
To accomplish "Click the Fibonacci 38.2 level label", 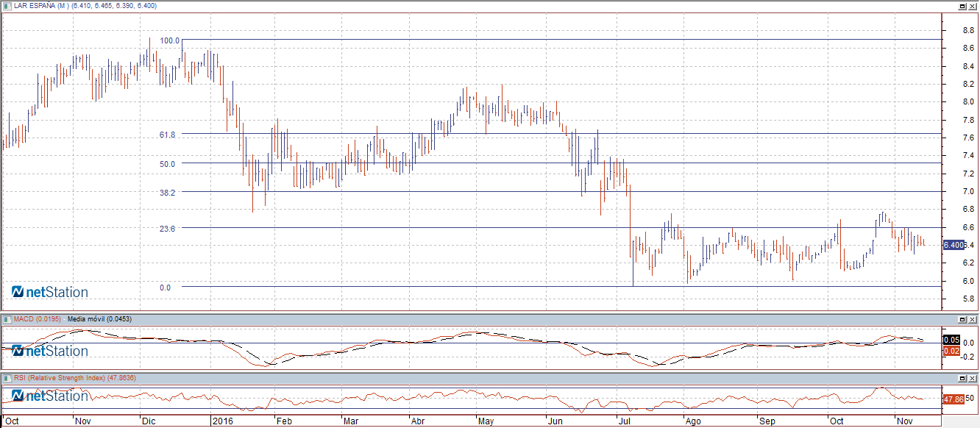I will tap(167, 193).
